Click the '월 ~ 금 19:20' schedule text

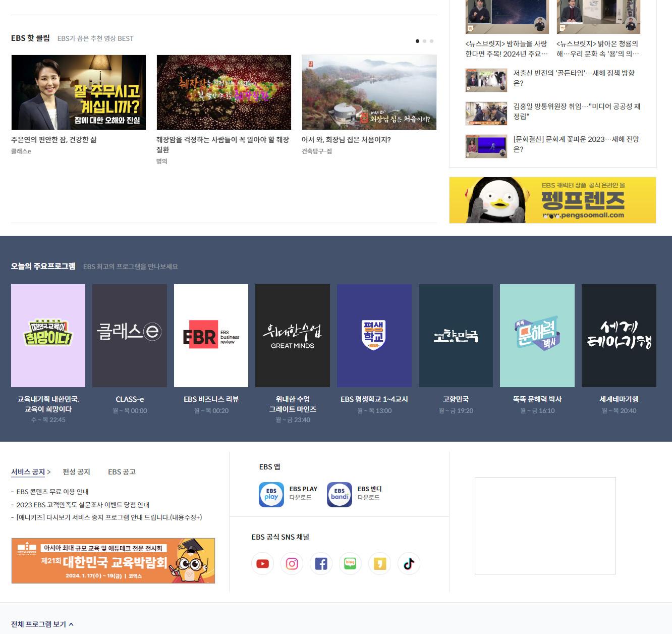456,411
